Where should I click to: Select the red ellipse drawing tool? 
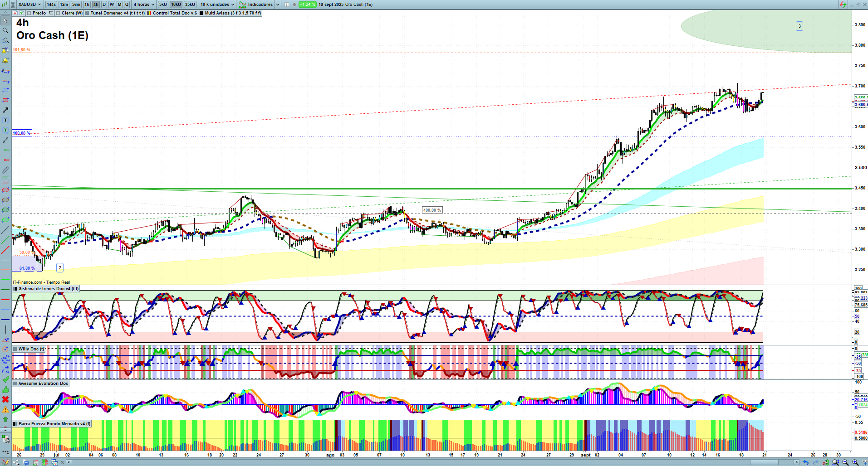[x=5, y=190]
